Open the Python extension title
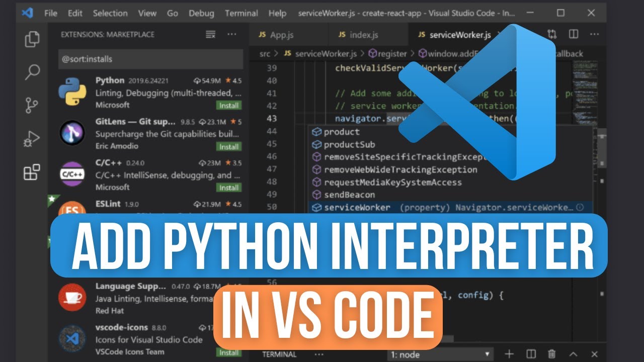644x362 pixels. tap(110, 80)
